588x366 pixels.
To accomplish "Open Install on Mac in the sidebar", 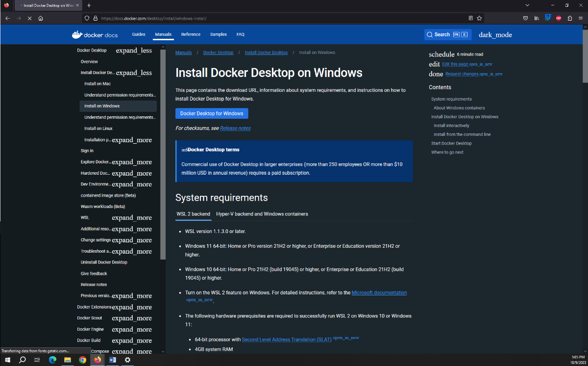I will click(x=98, y=84).
